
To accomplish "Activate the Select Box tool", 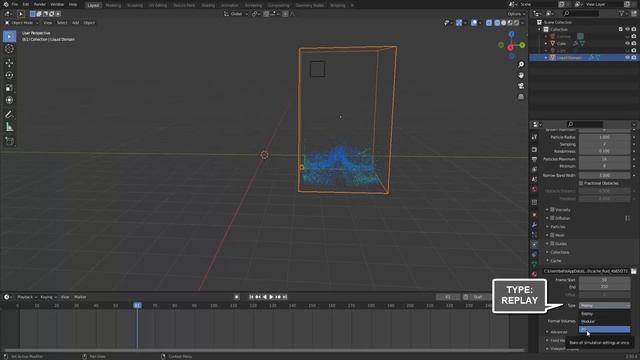I will coord(9,36).
